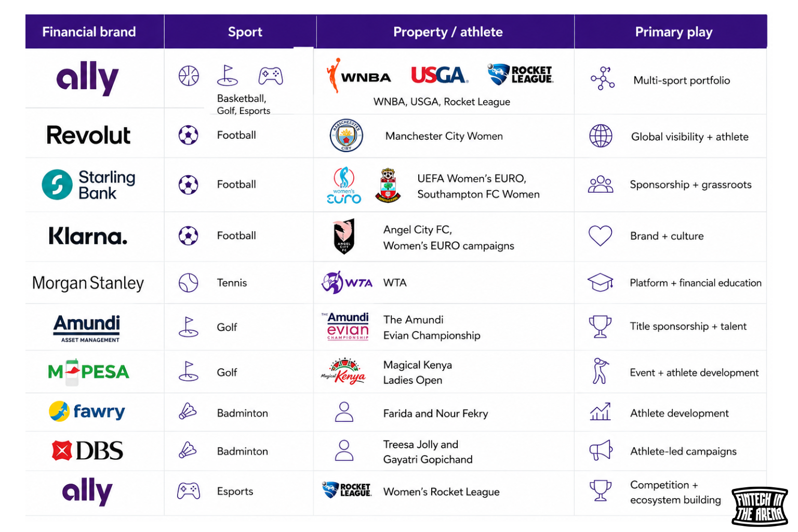This screenshot has width=798, height=532.
Task: Click the megaphone icon by Athlete-led campaigns
Action: click(x=601, y=450)
